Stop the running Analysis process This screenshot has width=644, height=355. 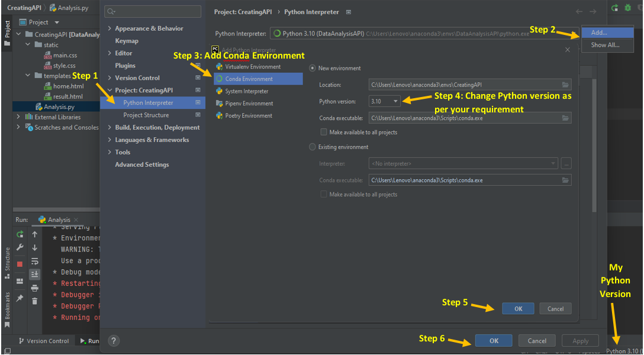[20, 264]
